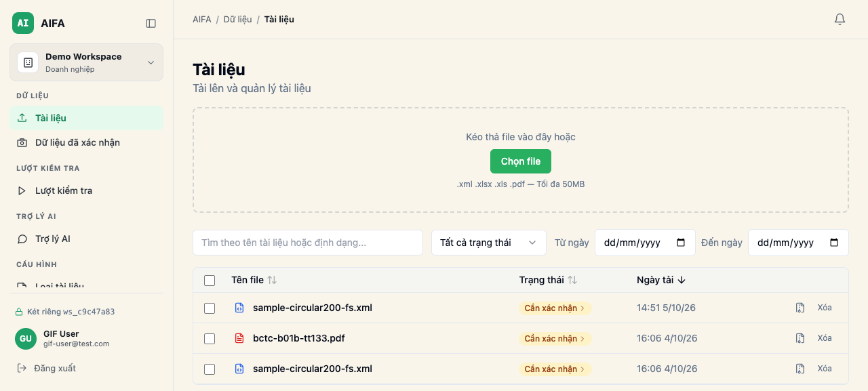Viewport: 868px width, 391px height.
Task: Click the GU user avatar
Action: pyautogui.click(x=26, y=339)
